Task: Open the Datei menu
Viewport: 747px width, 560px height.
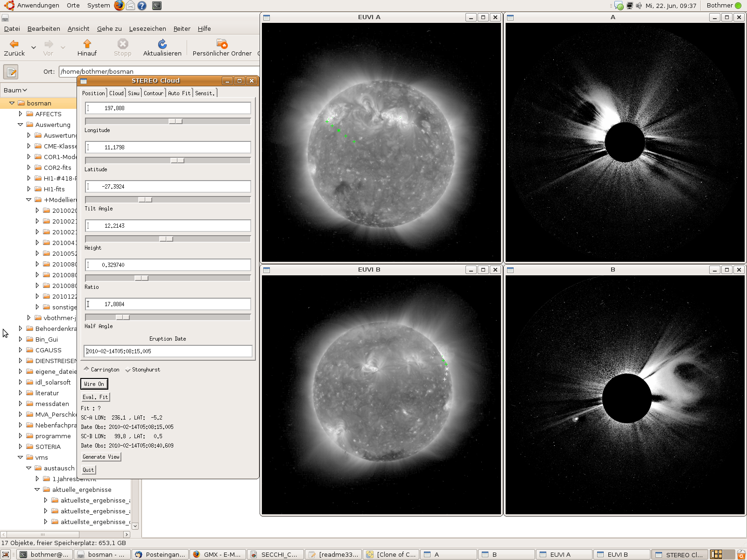Action: 12,28
